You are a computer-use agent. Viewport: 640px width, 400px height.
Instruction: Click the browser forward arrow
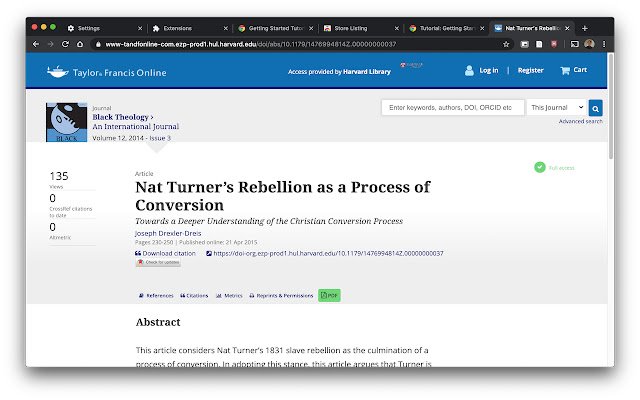[51, 44]
